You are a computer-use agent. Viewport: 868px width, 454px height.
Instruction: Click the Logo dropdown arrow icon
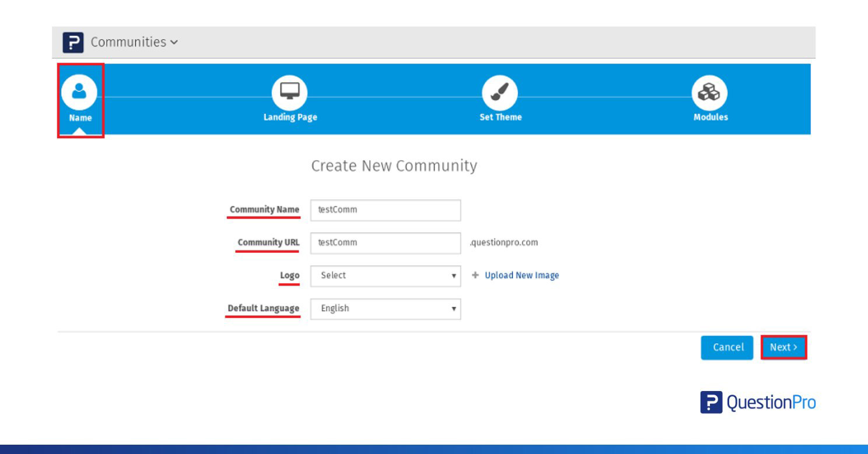coord(453,276)
